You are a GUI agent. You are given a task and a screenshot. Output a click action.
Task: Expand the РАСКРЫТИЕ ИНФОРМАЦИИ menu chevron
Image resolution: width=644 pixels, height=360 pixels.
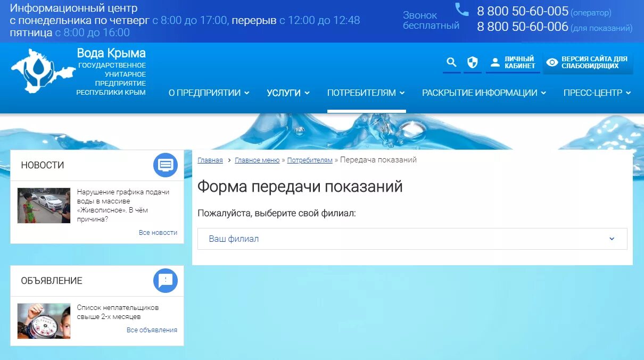click(x=544, y=92)
